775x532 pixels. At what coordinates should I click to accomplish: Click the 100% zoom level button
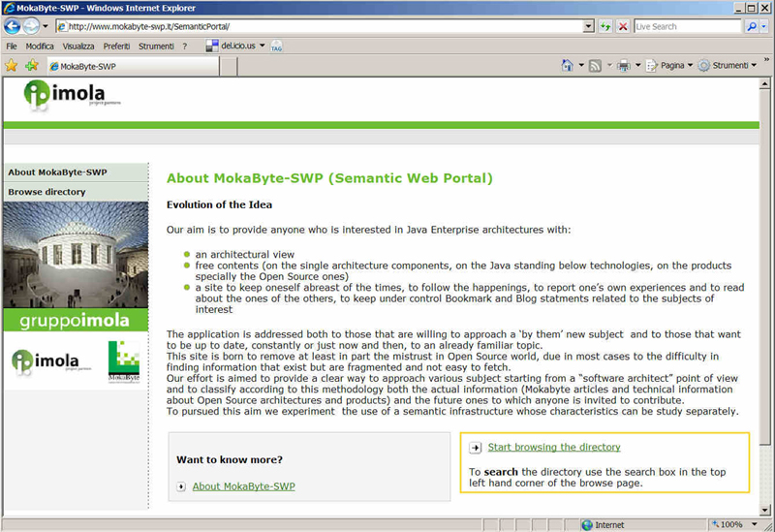[x=728, y=524]
